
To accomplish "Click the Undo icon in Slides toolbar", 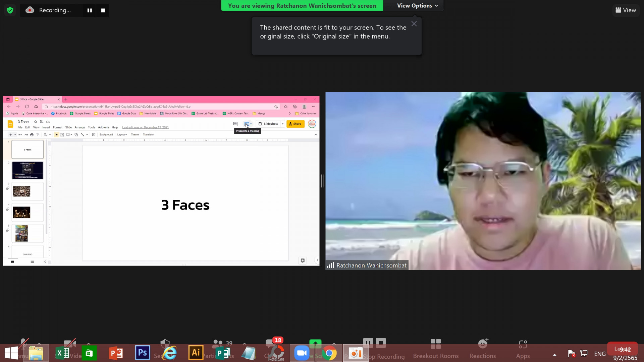I will click(x=20, y=135).
